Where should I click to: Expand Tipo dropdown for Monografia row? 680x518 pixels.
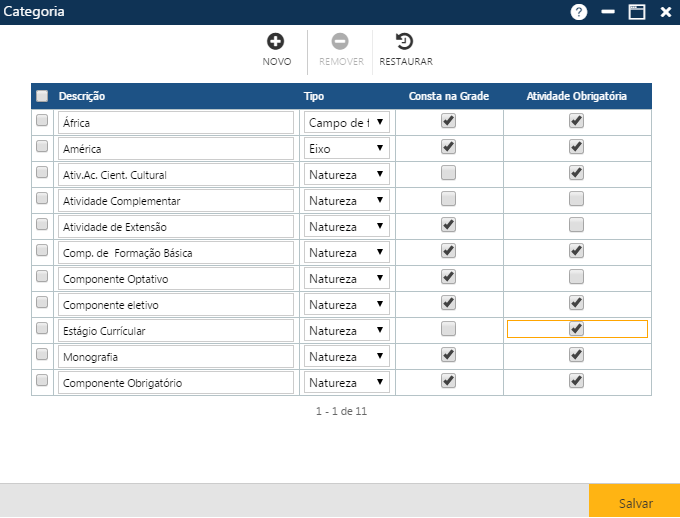(x=347, y=356)
